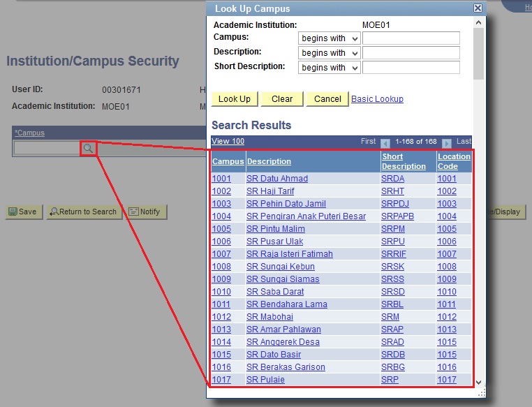Viewport: 532px width, 407px height.
Task: Go to next results page arrow
Action: pos(447,144)
